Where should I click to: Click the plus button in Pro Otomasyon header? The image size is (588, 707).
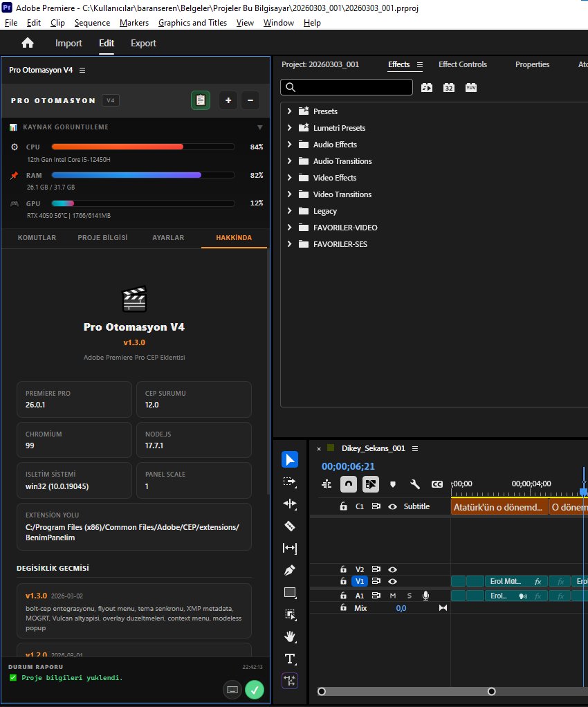click(x=228, y=100)
